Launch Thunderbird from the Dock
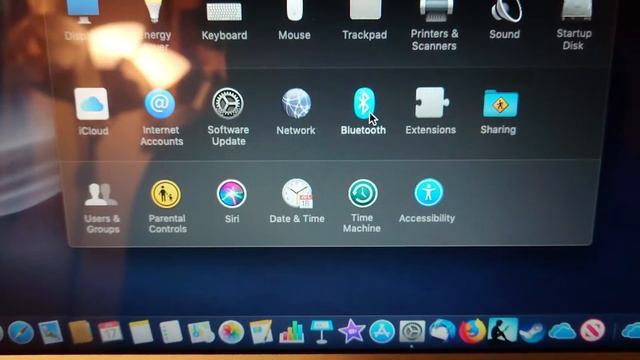This screenshot has height=360, width=640. click(442, 331)
